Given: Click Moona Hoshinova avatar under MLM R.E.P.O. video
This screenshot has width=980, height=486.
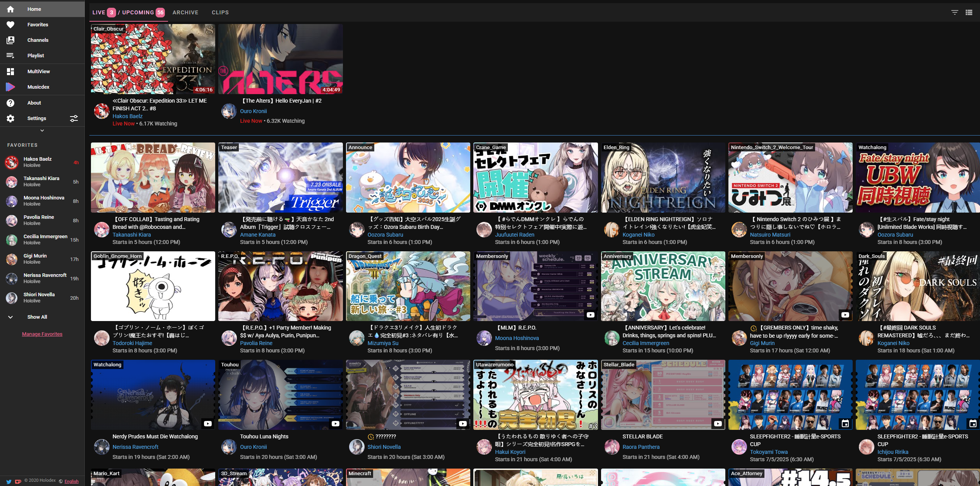Looking at the screenshot, I should [484, 338].
